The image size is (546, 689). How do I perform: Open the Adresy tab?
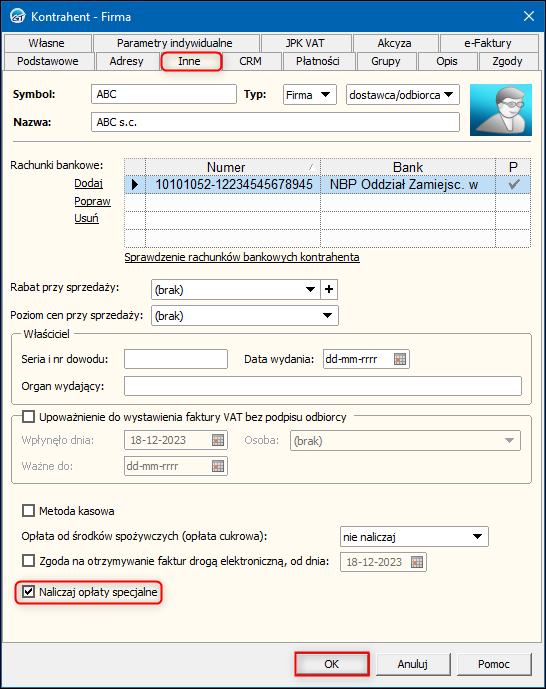127,61
